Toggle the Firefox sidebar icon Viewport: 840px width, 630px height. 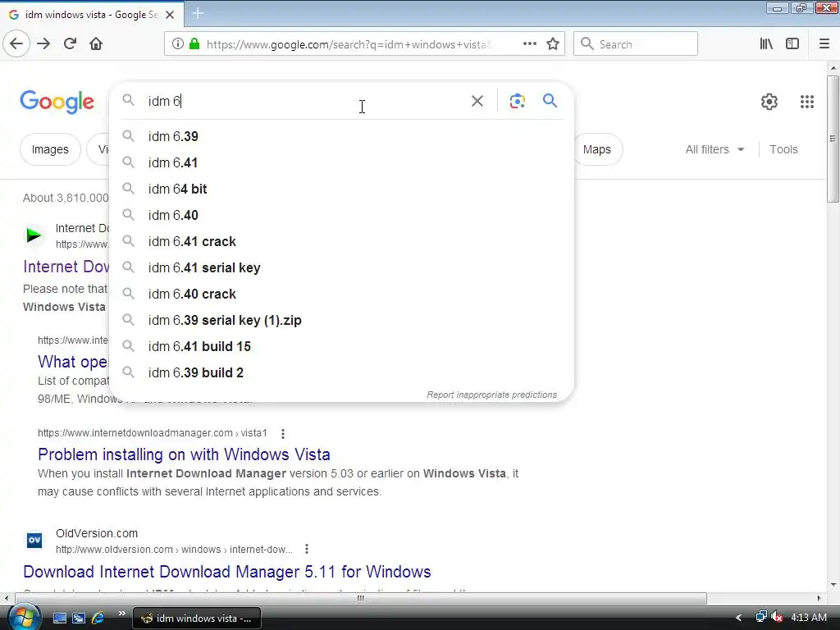(x=792, y=44)
